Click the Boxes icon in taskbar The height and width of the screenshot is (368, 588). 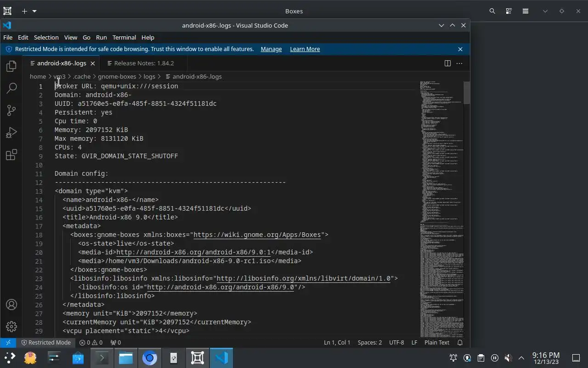click(x=198, y=358)
